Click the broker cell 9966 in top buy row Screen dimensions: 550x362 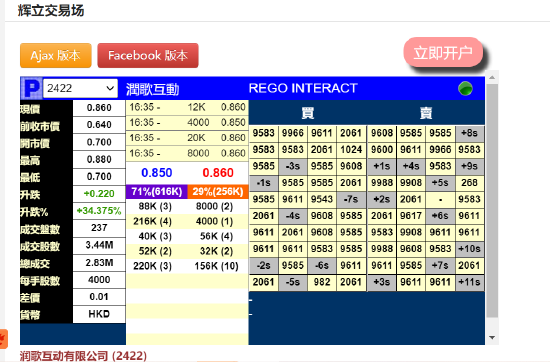(293, 133)
